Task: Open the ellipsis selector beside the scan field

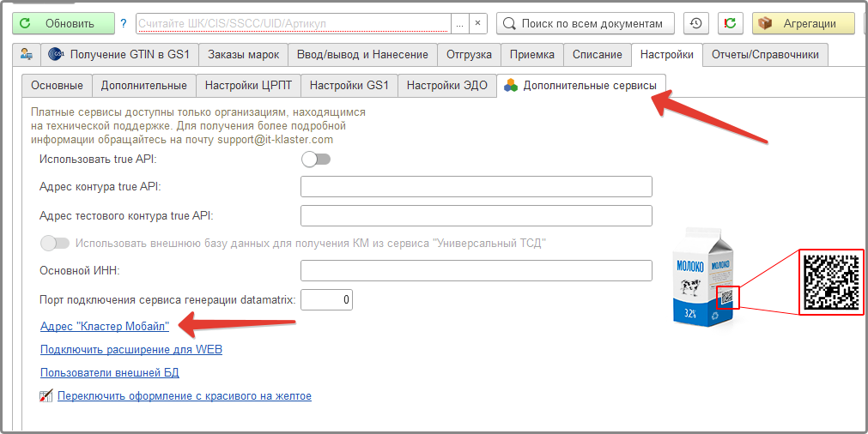Action: point(460,24)
